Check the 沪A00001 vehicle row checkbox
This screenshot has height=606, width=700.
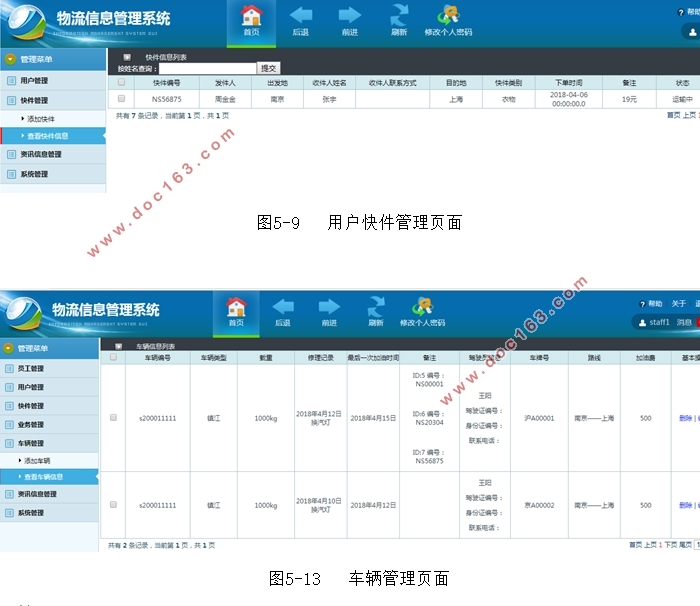(x=113, y=418)
